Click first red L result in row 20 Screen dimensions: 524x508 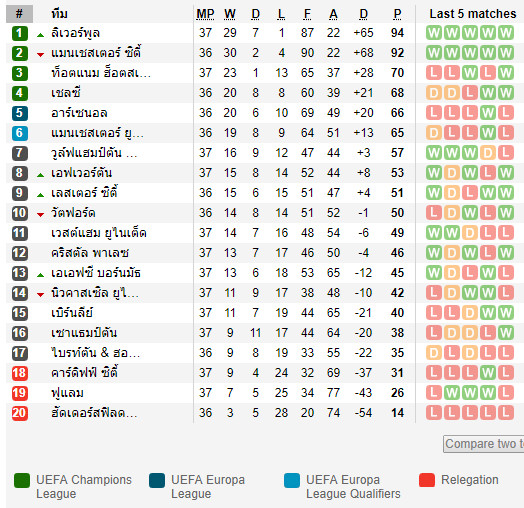click(434, 413)
